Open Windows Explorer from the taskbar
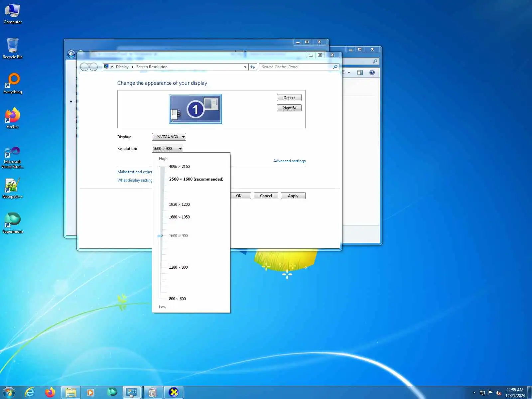This screenshot has height=399, width=532. pos(71,392)
